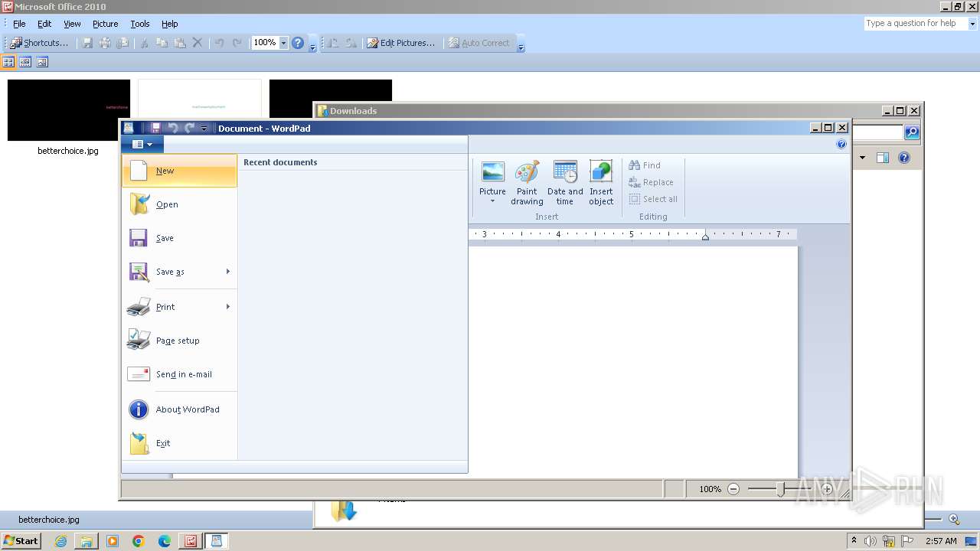Image resolution: width=980 pixels, height=551 pixels.
Task: Click the Office toolbar Delete icon
Action: (197, 43)
